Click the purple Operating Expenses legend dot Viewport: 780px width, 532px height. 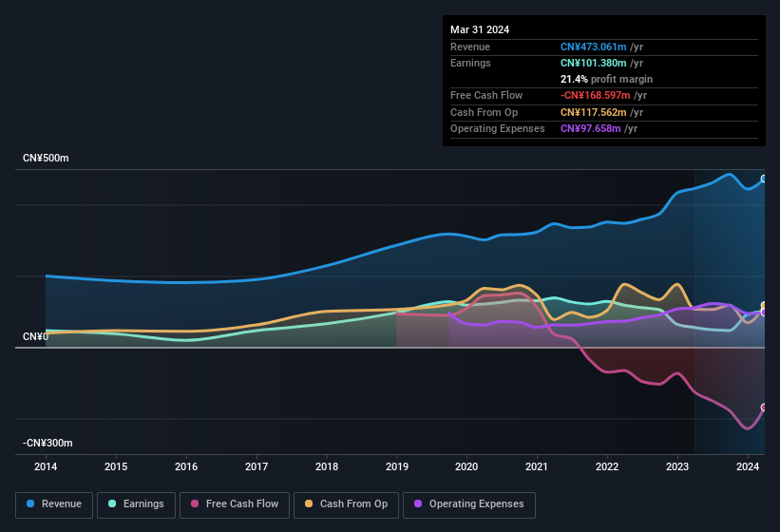pyautogui.click(x=419, y=504)
